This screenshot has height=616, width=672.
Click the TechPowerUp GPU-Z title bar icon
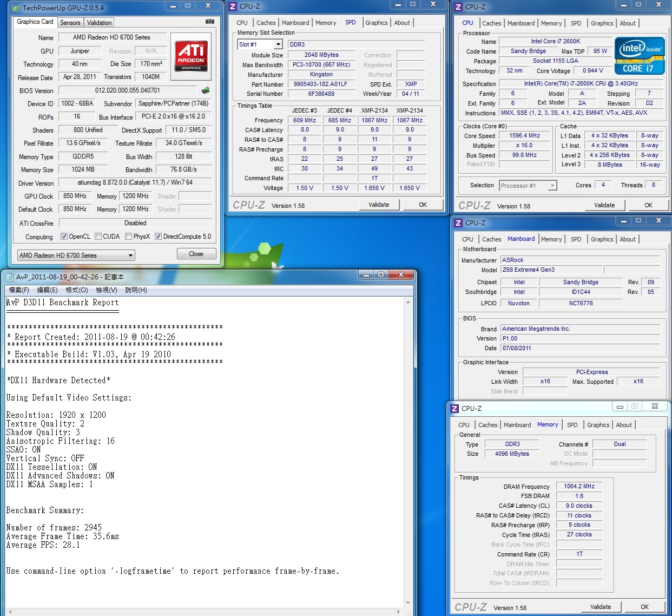(x=15, y=8)
